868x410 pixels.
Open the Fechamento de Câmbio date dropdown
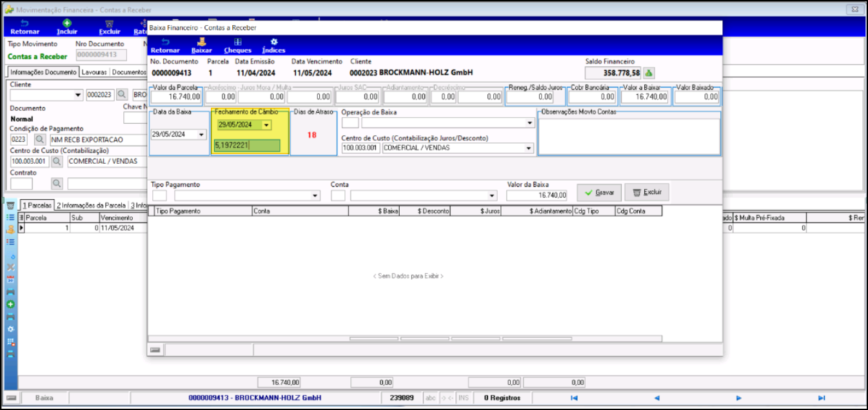(x=266, y=124)
